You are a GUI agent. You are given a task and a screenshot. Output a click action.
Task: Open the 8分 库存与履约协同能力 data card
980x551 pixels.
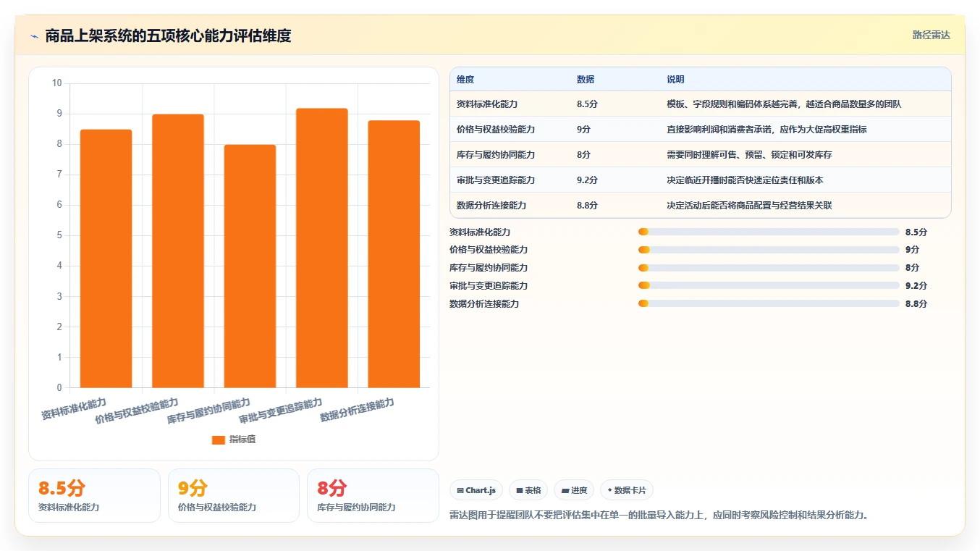[373, 495]
